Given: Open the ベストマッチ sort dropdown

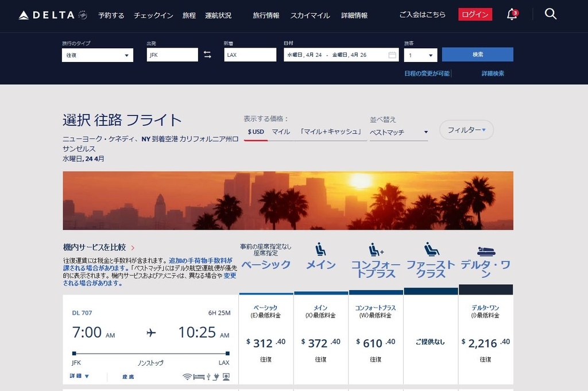Looking at the screenshot, I should [x=399, y=132].
